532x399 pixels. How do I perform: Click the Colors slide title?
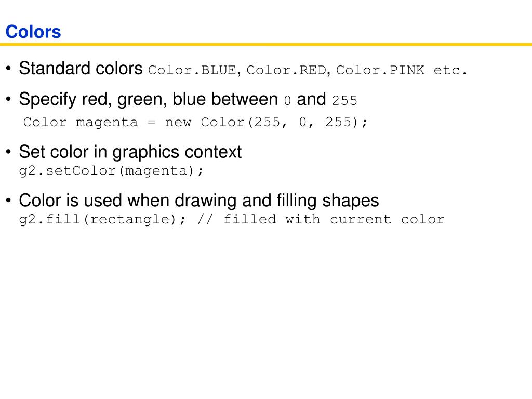click(33, 32)
